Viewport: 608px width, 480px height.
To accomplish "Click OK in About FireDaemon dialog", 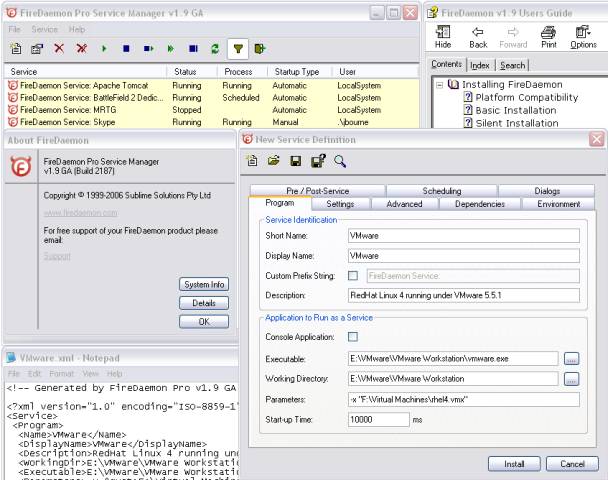I will (204, 321).
